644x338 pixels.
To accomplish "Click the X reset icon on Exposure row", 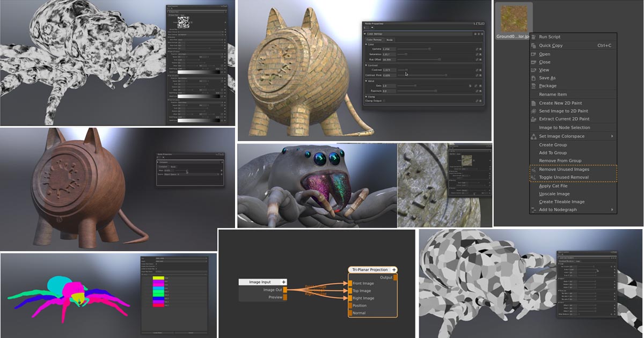I will coord(480,91).
